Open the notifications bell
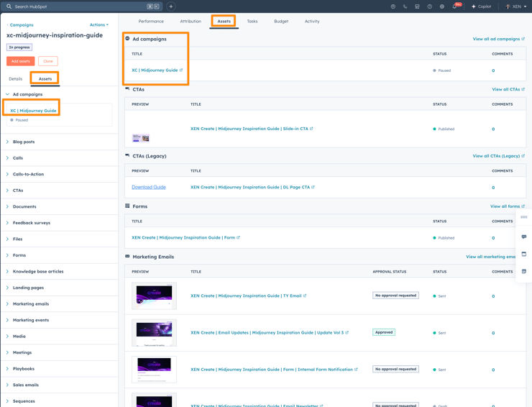The width and height of the screenshot is (532, 407). pyautogui.click(x=454, y=6)
